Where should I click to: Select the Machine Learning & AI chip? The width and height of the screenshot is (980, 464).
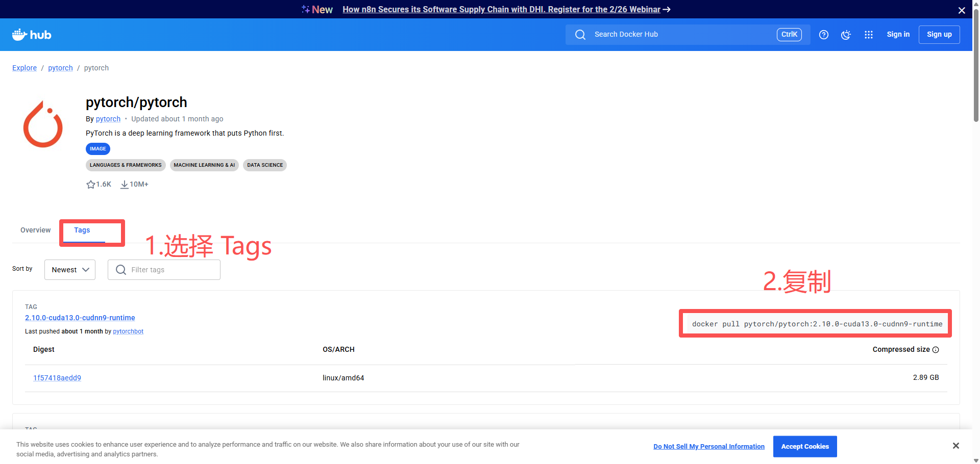tap(204, 165)
